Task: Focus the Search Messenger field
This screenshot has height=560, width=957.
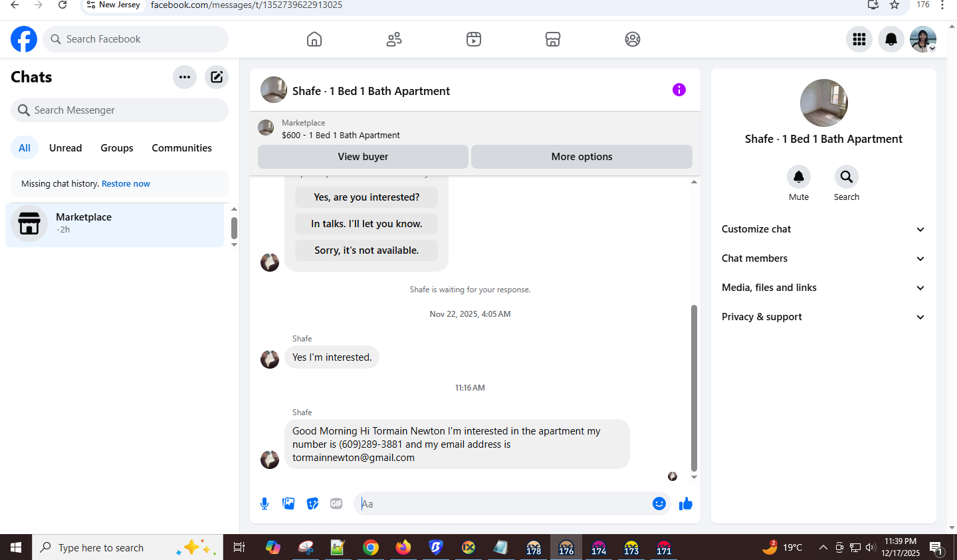Action: point(120,110)
